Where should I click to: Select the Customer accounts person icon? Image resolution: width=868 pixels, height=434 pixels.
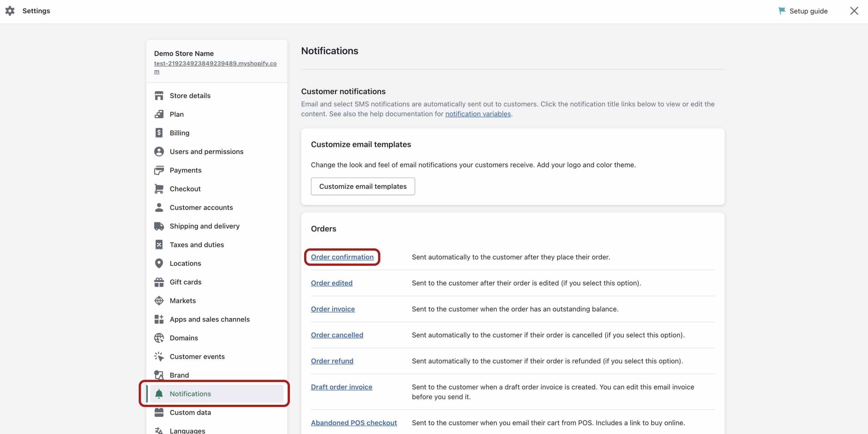pos(159,207)
